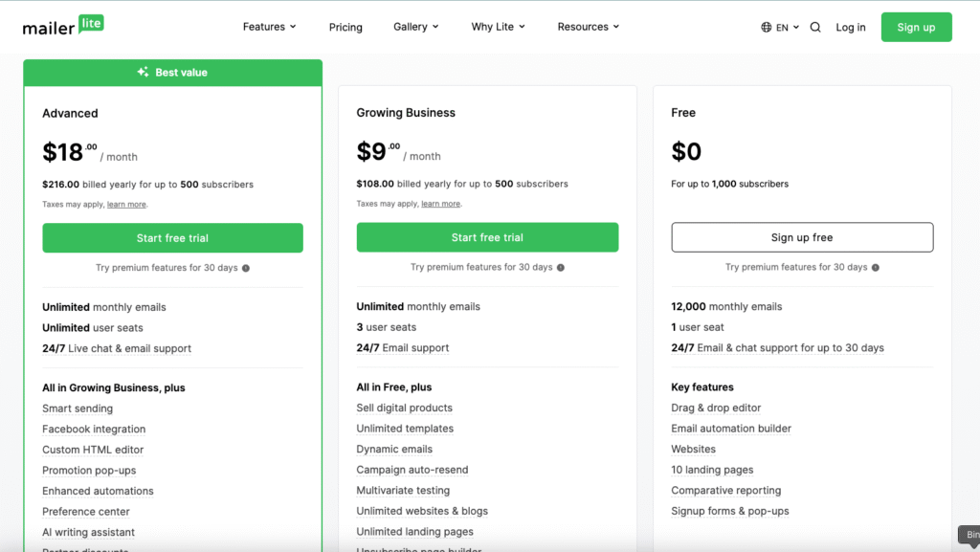Click the Best value sparkle icon
980x552 pixels.
[x=144, y=72]
